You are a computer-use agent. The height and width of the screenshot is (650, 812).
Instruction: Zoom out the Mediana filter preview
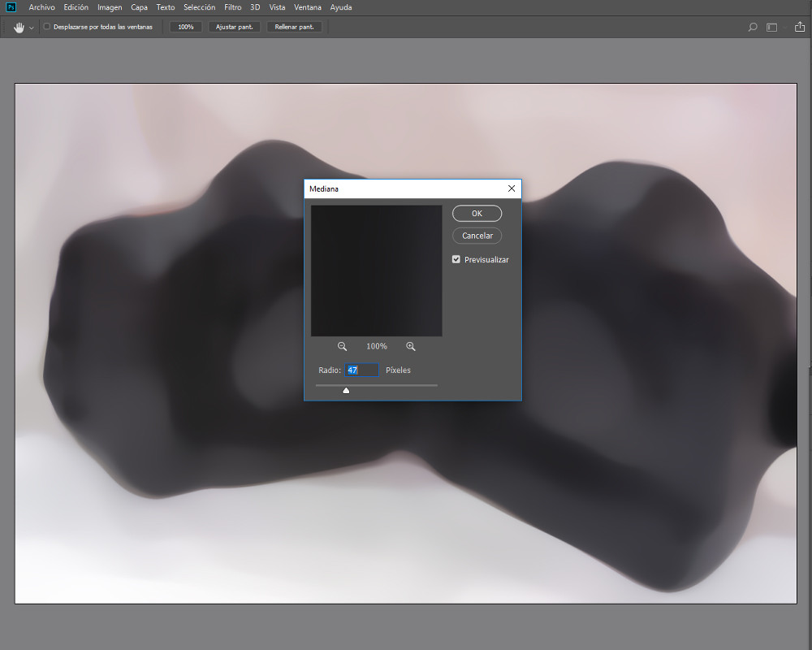tap(343, 346)
